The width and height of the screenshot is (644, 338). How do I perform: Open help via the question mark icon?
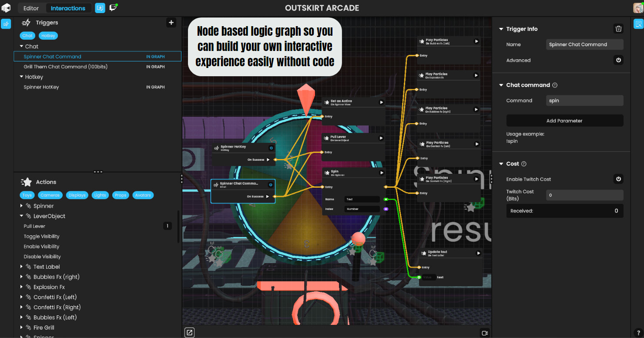pos(637,333)
